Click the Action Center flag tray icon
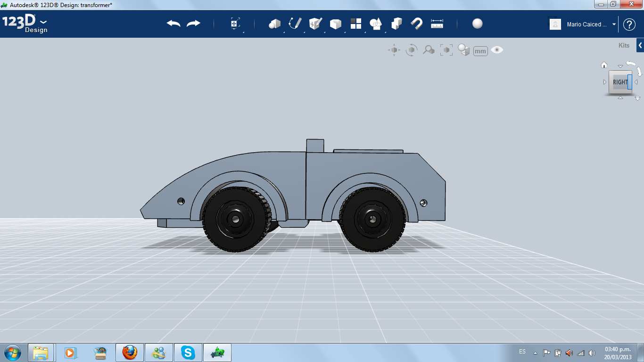Viewport: 644px width, 362px height. tap(547, 353)
